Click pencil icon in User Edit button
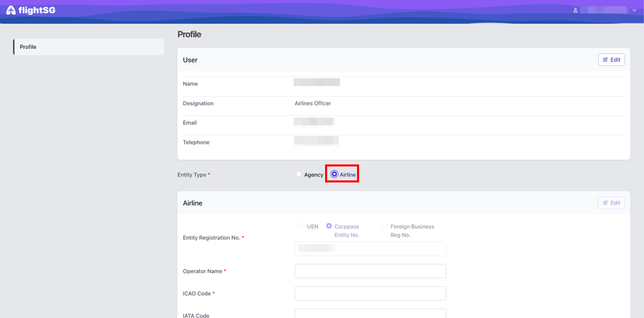The height and width of the screenshot is (318, 644). tap(605, 60)
